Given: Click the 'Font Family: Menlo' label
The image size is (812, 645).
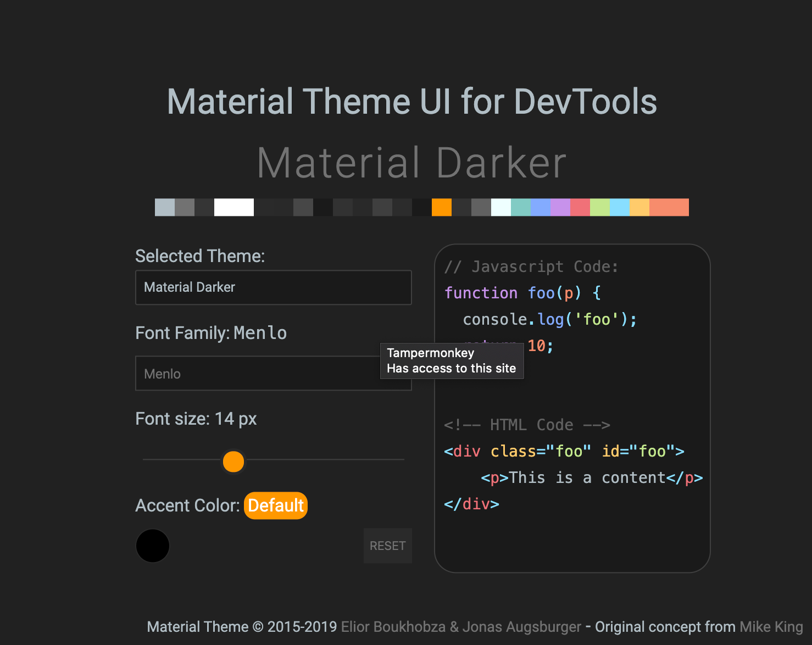Looking at the screenshot, I should click(211, 333).
